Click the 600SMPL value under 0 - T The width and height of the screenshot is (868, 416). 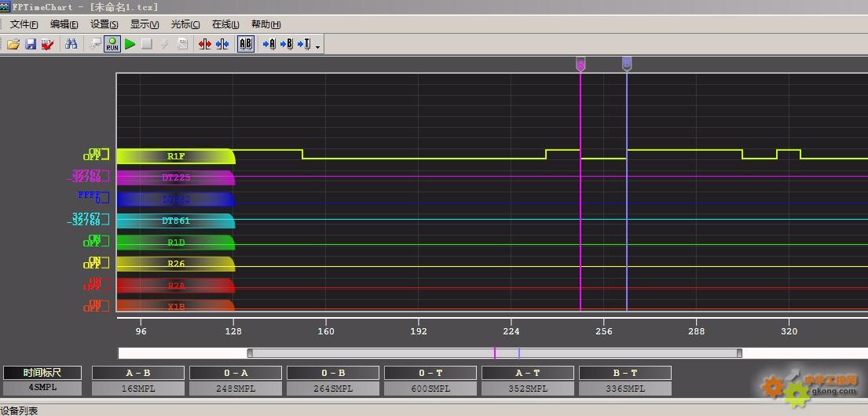coord(430,389)
